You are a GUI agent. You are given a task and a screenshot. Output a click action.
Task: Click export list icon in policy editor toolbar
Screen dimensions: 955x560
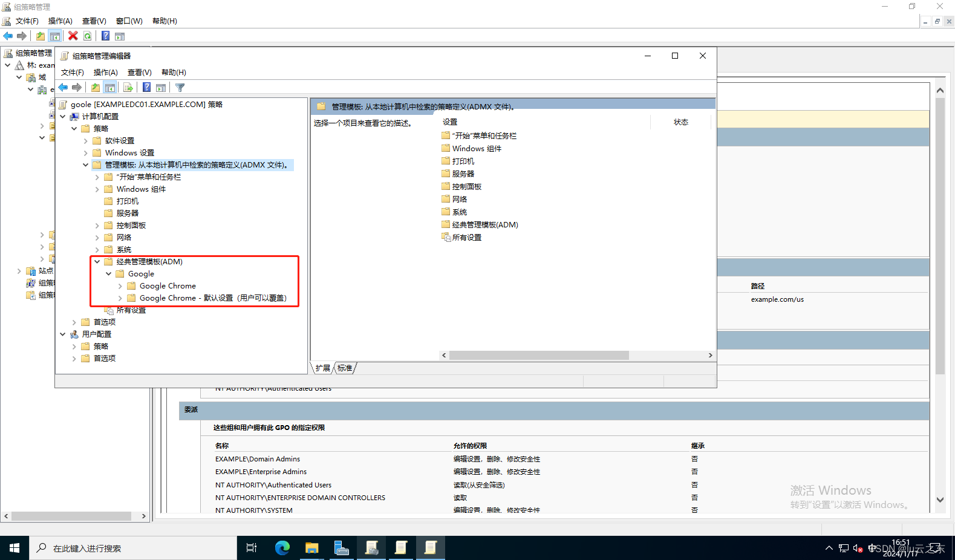128,88
